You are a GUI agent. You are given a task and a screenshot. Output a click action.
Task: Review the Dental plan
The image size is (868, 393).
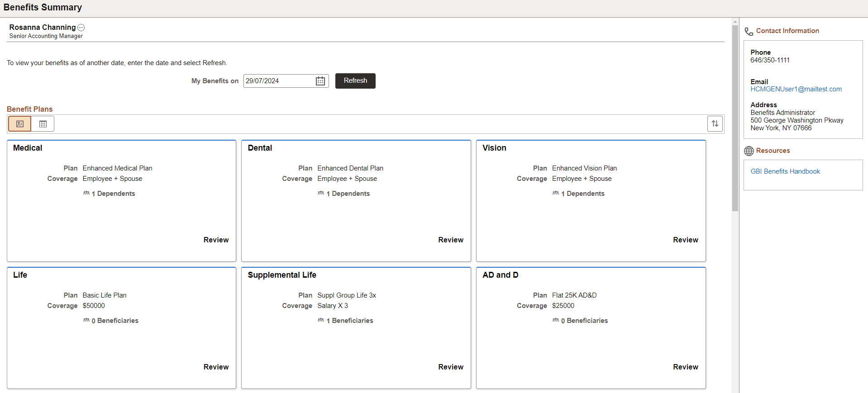[451, 240]
